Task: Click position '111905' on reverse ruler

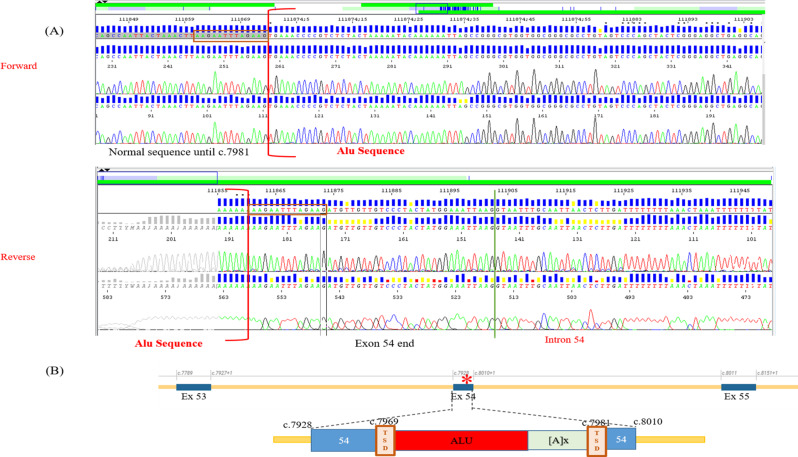Action: (x=507, y=190)
